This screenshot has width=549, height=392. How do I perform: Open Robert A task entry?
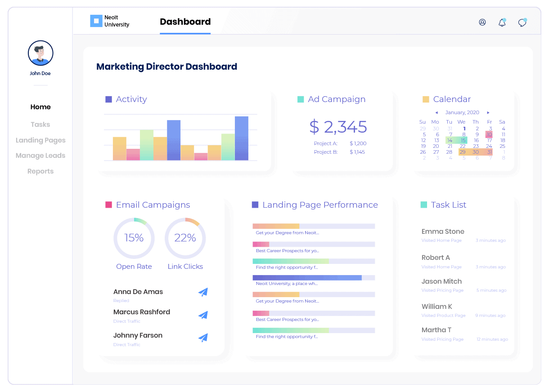click(x=463, y=262)
